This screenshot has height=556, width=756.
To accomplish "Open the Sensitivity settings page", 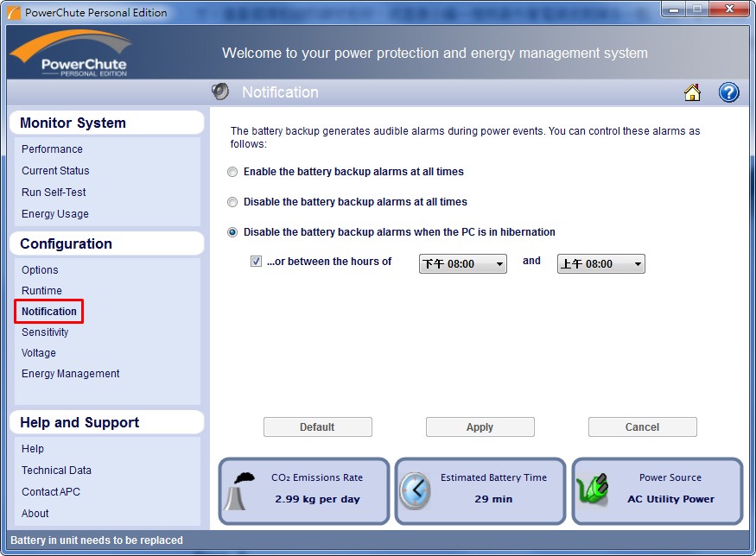I will coord(45,332).
